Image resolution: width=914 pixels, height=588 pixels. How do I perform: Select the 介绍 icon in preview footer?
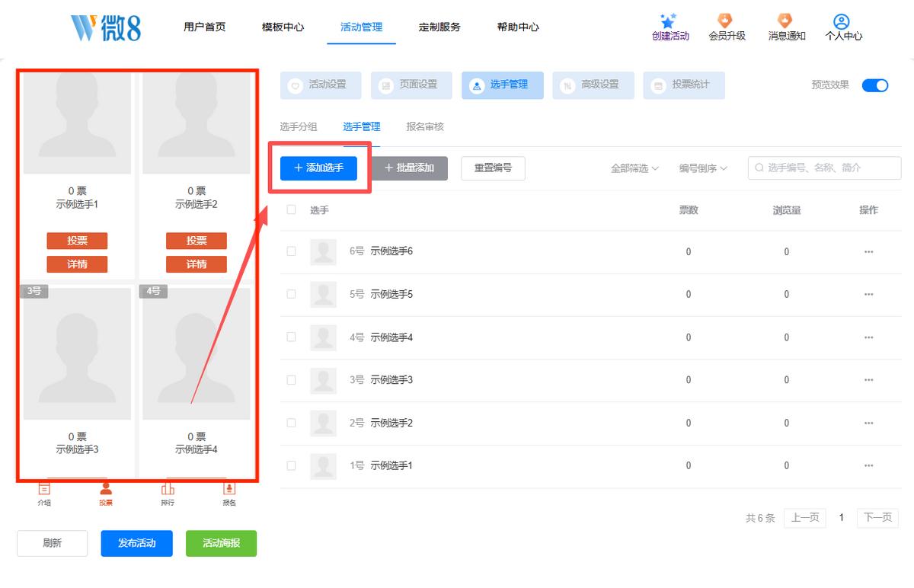45,489
